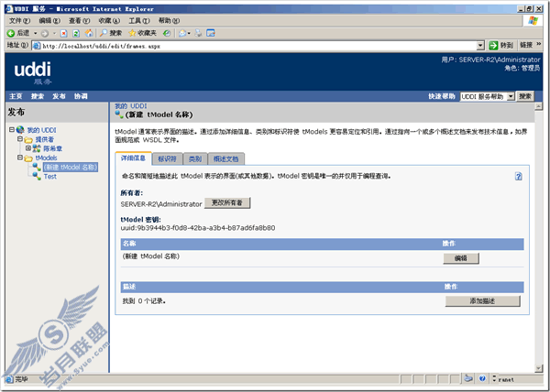The image size is (550, 392).
Task: Click the 编辑 button for tModel name
Action: point(461,258)
